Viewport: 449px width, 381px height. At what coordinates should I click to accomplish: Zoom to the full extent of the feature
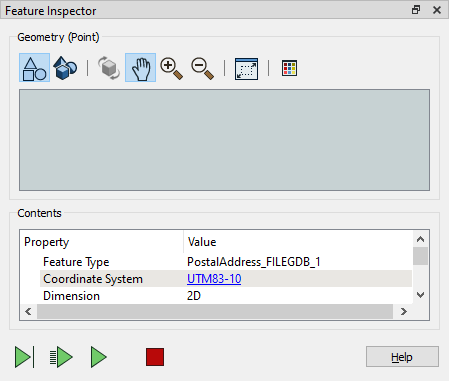[246, 69]
